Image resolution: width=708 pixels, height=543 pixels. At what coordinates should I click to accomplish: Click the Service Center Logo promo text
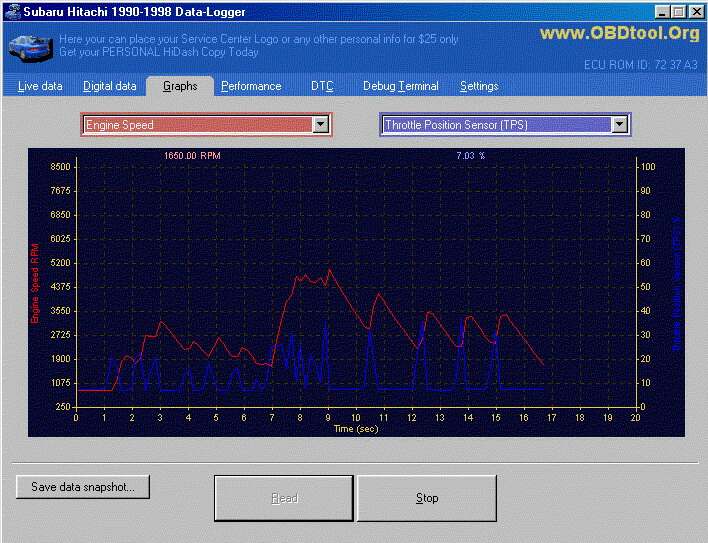click(258, 46)
